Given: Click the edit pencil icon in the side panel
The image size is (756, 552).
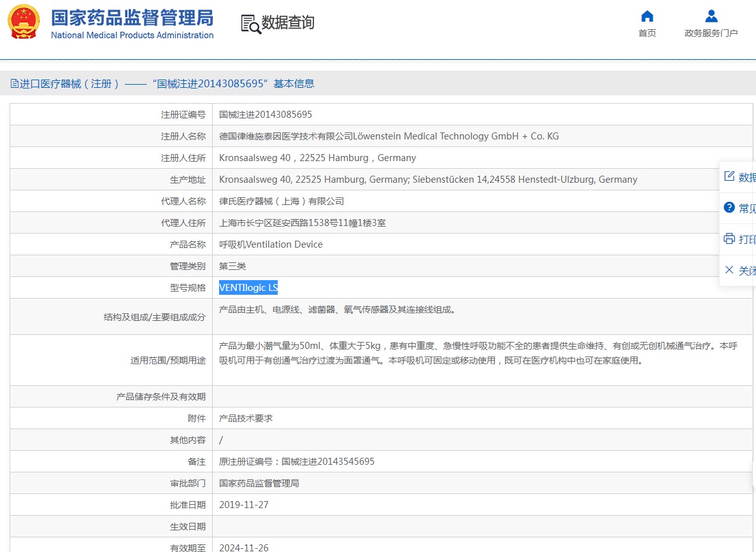Looking at the screenshot, I should [729, 176].
